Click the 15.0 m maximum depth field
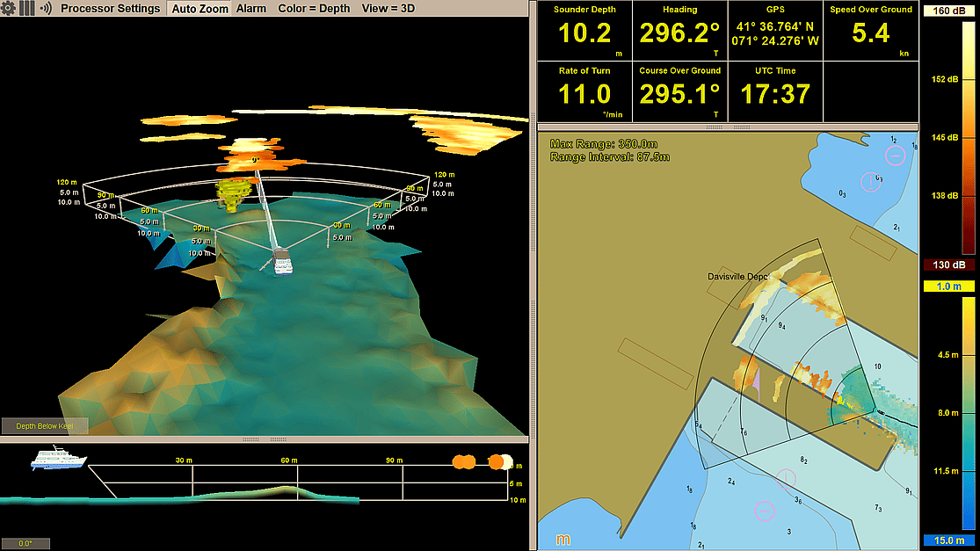 pos(948,540)
